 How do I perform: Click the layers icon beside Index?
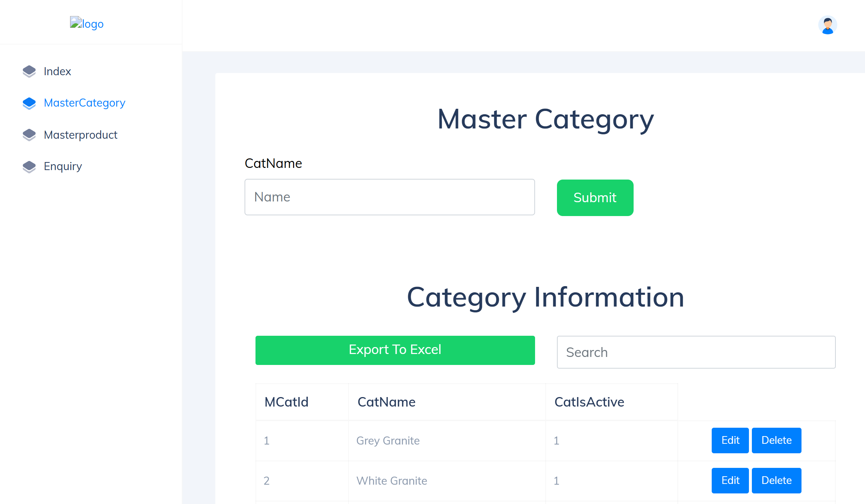coord(29,72)
